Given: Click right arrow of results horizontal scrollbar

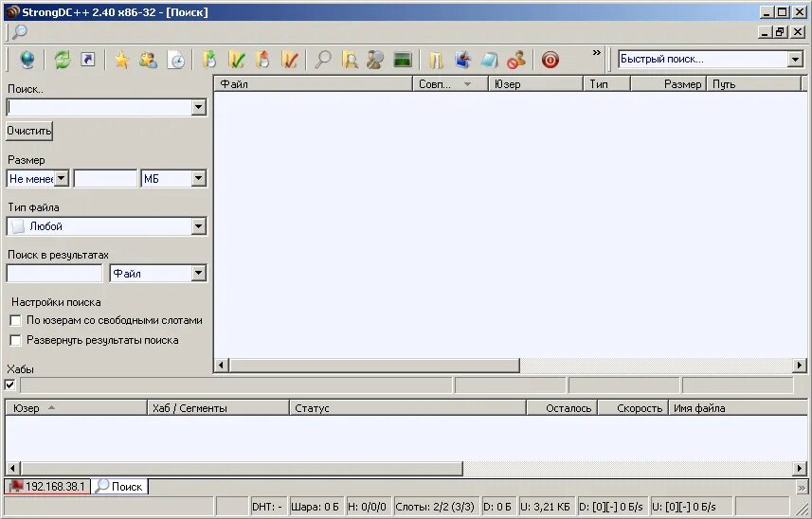Looking at the screenshot, I should point(800,366).
